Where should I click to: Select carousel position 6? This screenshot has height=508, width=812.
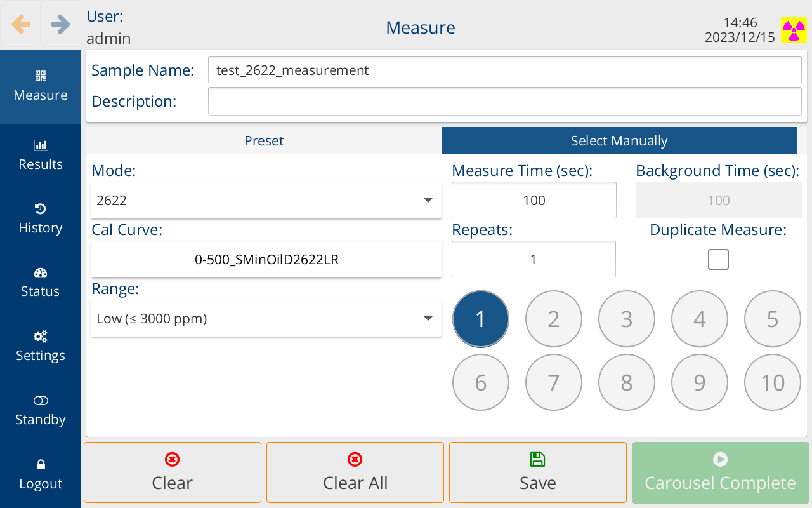(481, 382)
